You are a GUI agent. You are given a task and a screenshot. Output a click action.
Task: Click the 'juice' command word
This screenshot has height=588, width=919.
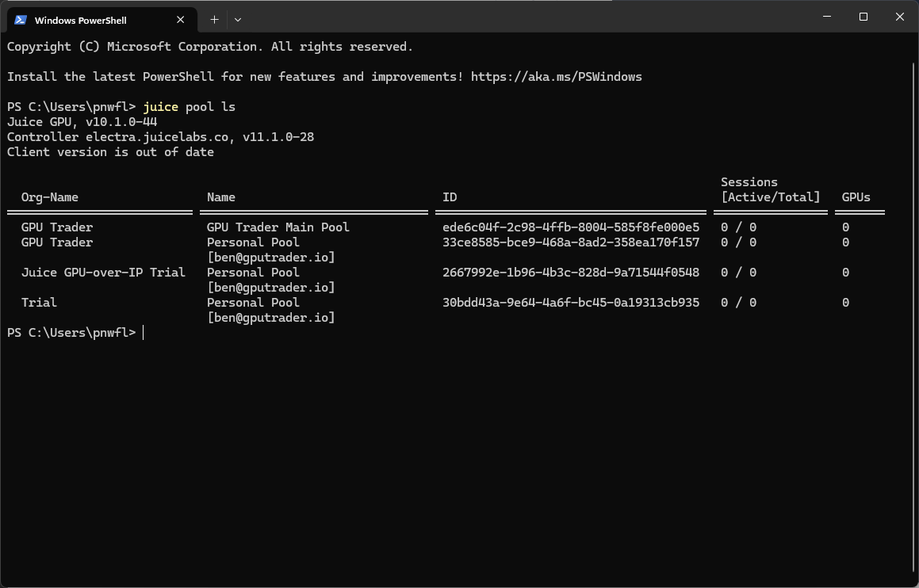click(x=161, y=107)
